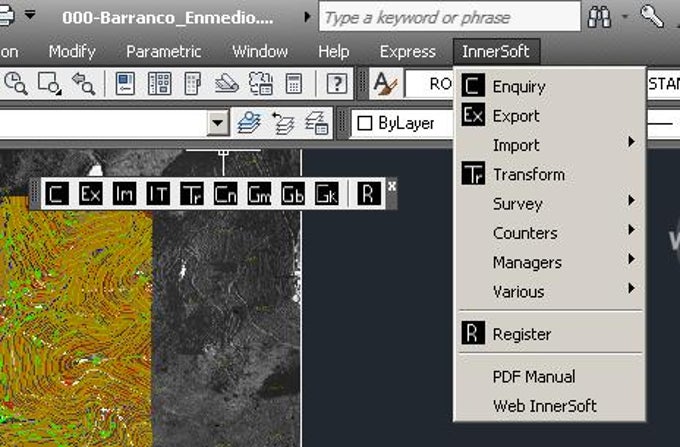Click the Layer States Manager icon
This screenshot has height=447, width=680.
tap(317, 123)
